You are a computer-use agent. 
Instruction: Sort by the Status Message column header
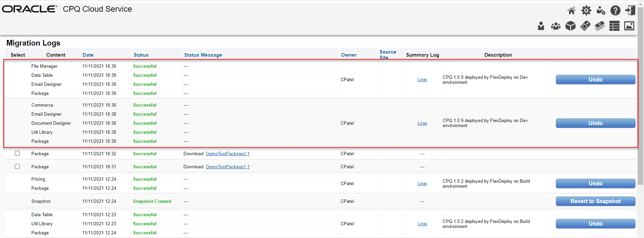point(203,55)
